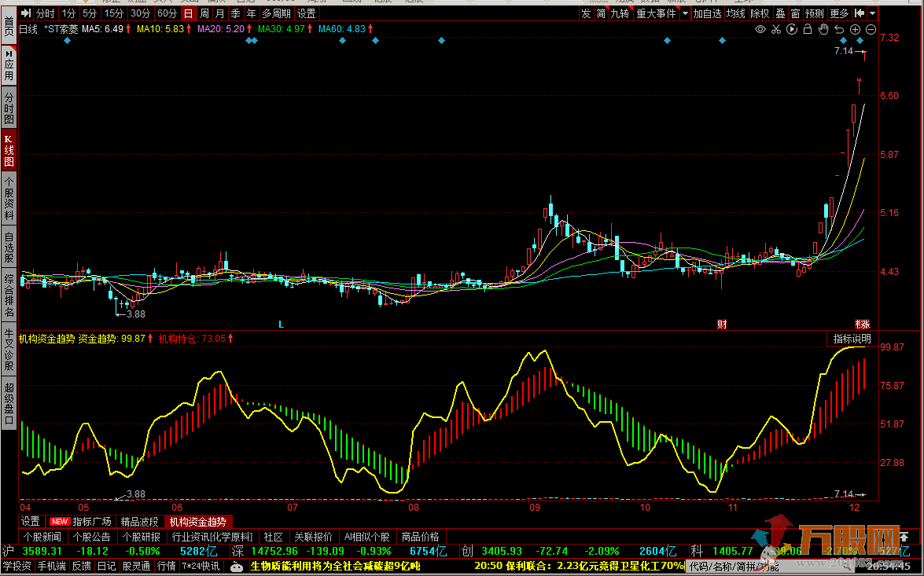The image size is (924, 576).
Task: Zoom out with the minus circle icon
Action: click(871, 29)
